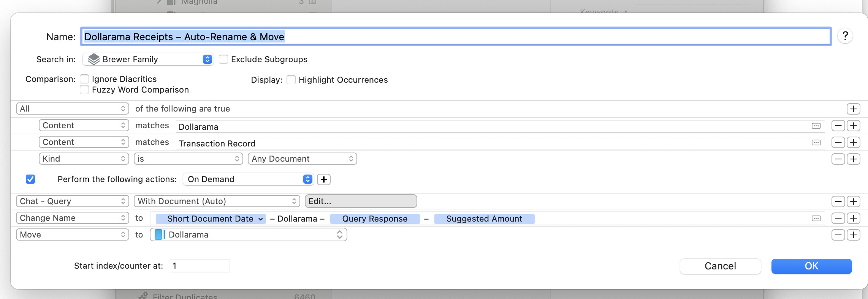Remove the Dollarama content condition row
The width and height of the screenshot is (868, 299).
tap(838, 126)
